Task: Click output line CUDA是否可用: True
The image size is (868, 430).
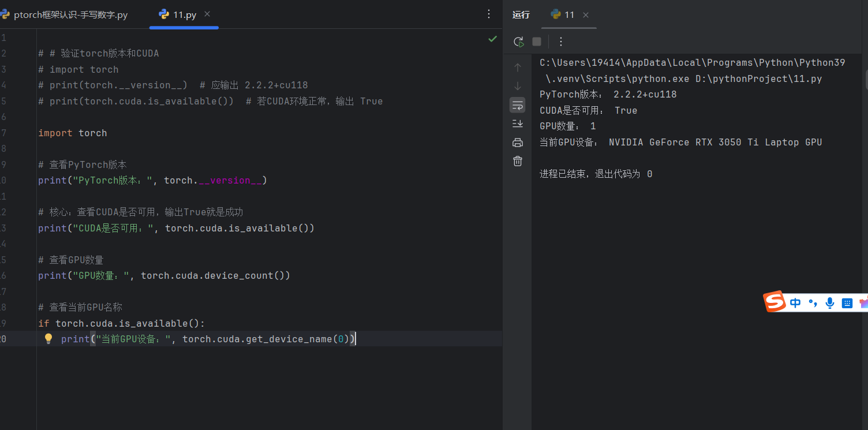Action: pos(589,110)
